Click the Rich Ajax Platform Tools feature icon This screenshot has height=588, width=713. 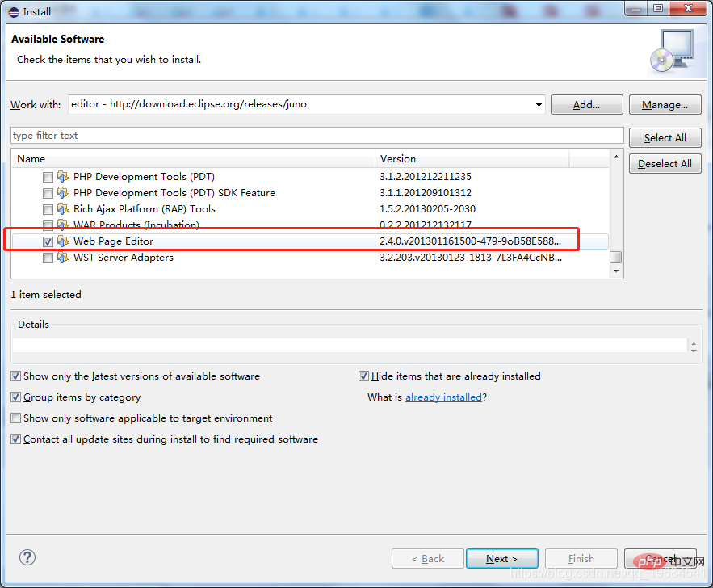pos(63,209)
